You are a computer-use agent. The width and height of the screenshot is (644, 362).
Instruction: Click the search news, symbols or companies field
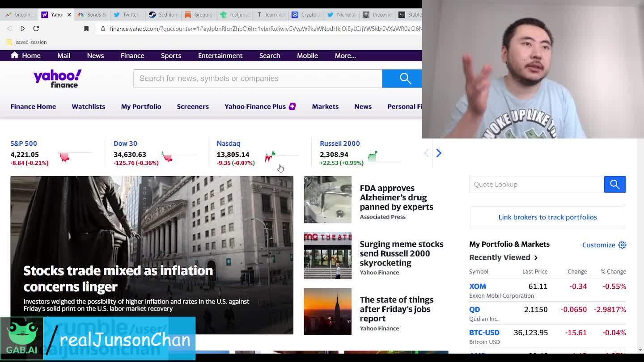(258, 79)
